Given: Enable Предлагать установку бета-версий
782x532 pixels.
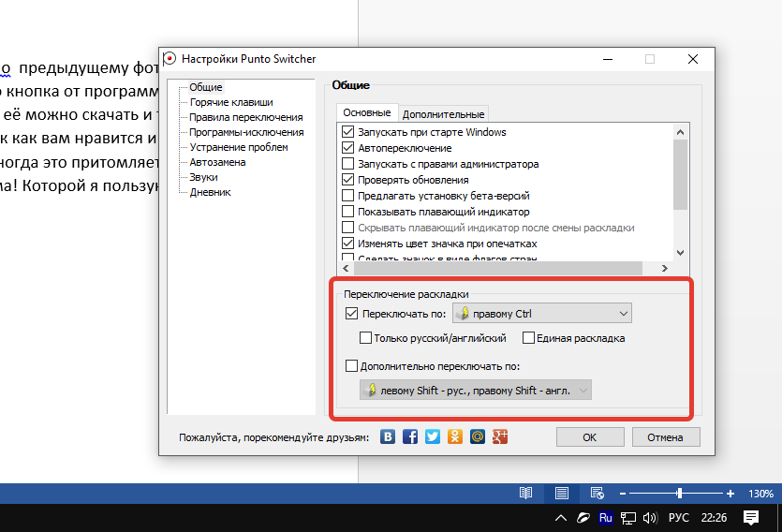Looking at the screenshot, I should point(347,196).
